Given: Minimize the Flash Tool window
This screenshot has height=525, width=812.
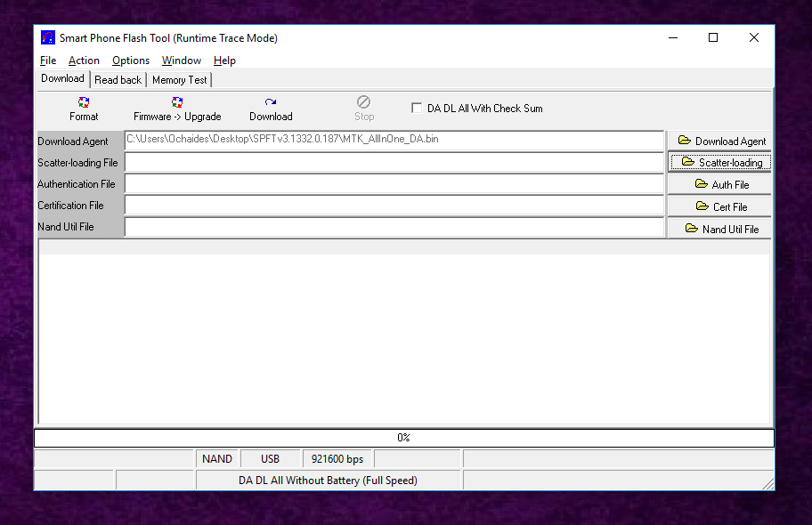Looking at the screenshot, I should pos(673,37).
